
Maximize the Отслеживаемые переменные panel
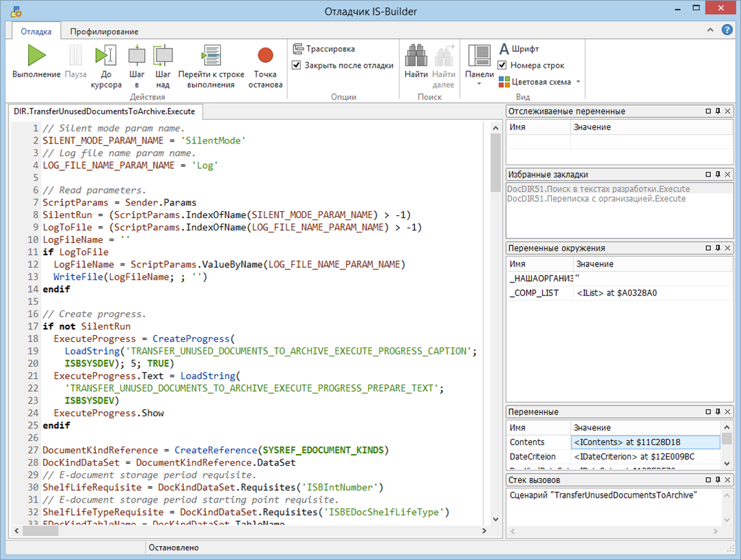(708, 111)
